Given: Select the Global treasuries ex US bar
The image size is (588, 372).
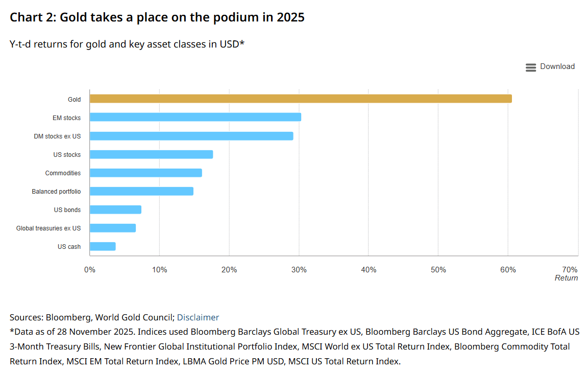Looking at the screenshot, I should tap(113, 228).
